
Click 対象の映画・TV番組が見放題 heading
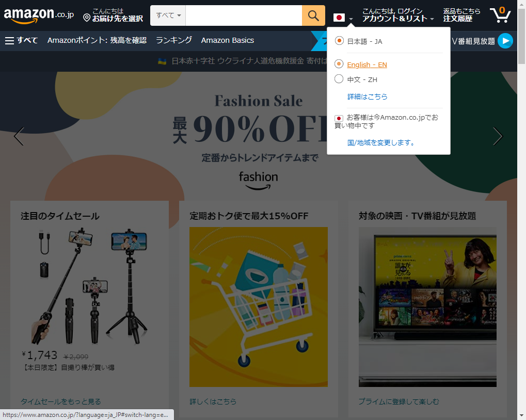(x=417, y=216)
